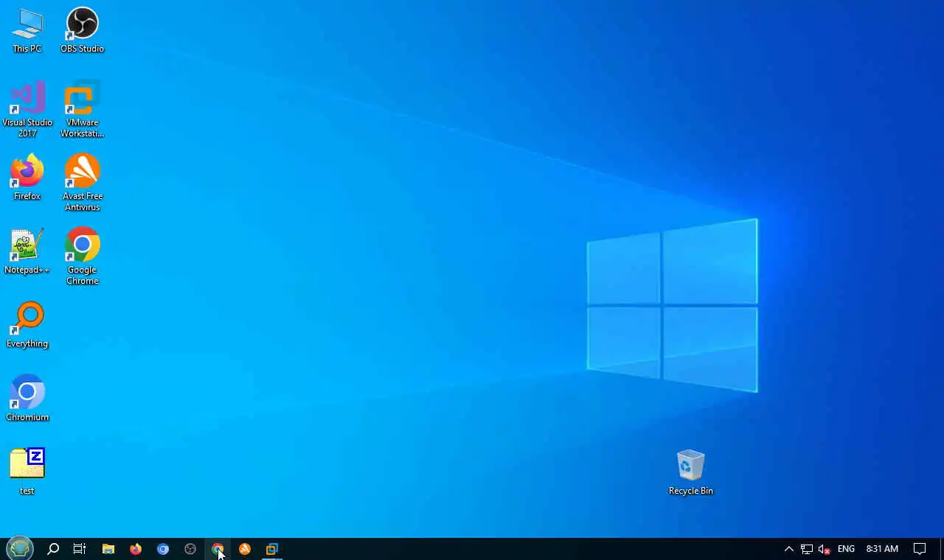Open File Explorer from the taskbar
This screenshot has width=944, height=560.
[108, 549]
